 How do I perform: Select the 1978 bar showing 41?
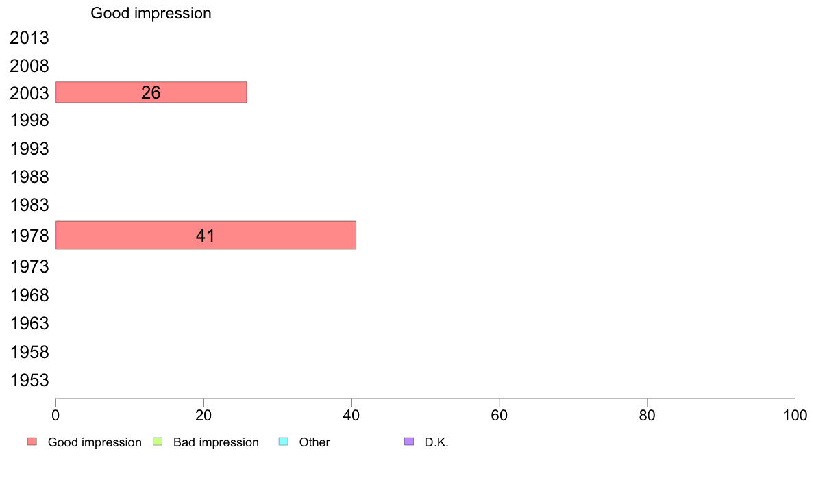click(x=206, y=235)
